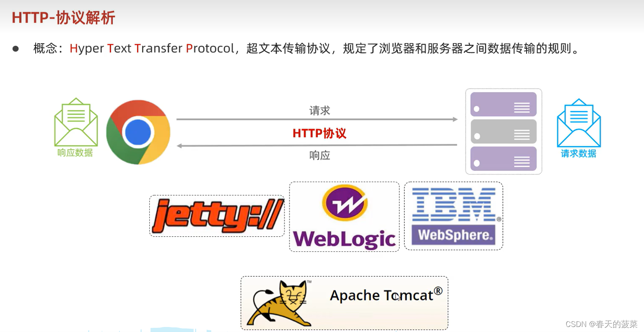The image size is (644, 332).
Task: Click the 请求数据 blue caption
Action: pyautogui.click(x=579, y=154)
